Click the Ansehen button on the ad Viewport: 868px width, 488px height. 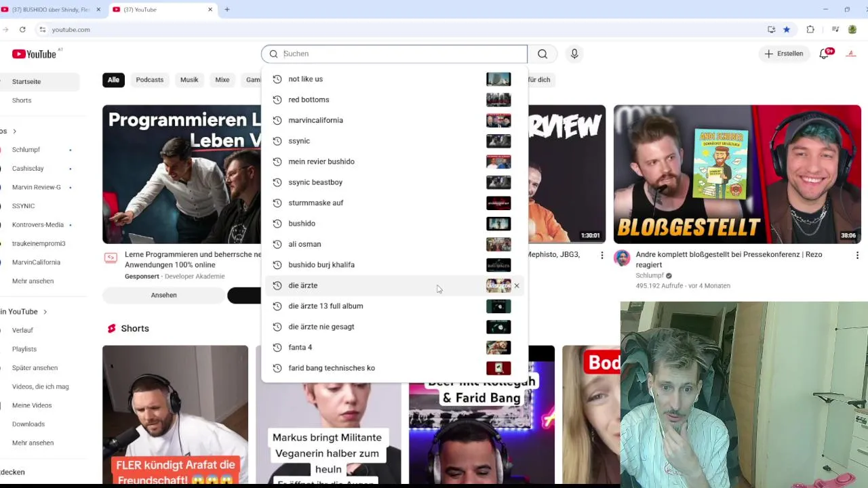[x=163, y=295]
